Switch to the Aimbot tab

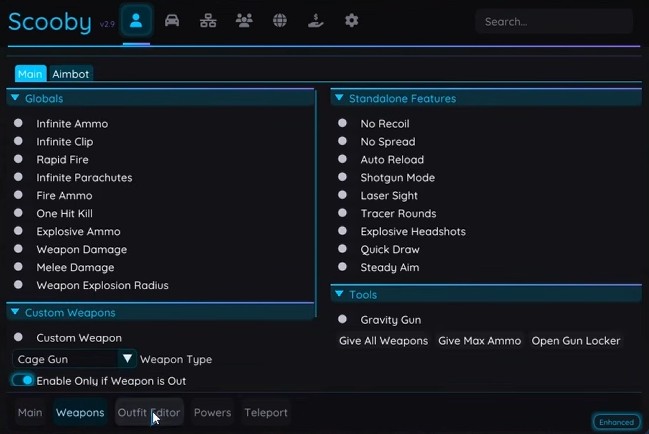coord(70,74)
